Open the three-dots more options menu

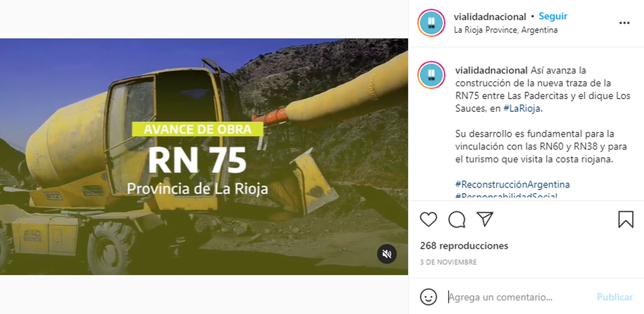click(x=624, y=23)
